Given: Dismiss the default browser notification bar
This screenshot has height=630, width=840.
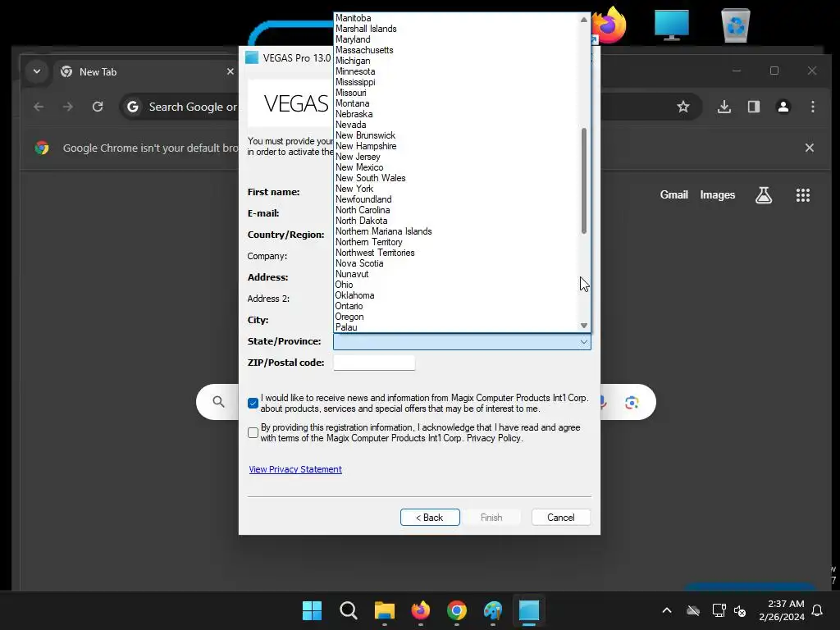Looking at the screenshot, I should click(810, 148).
